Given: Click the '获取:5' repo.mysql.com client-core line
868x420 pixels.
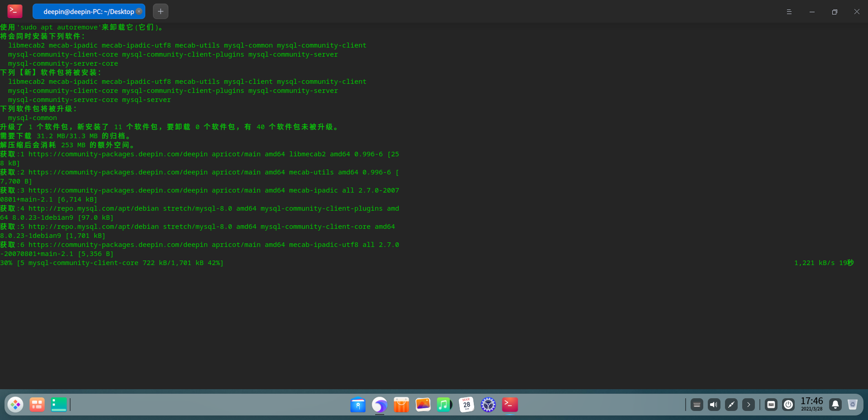Looking at the screenshot, I should (x=198, y=227).
